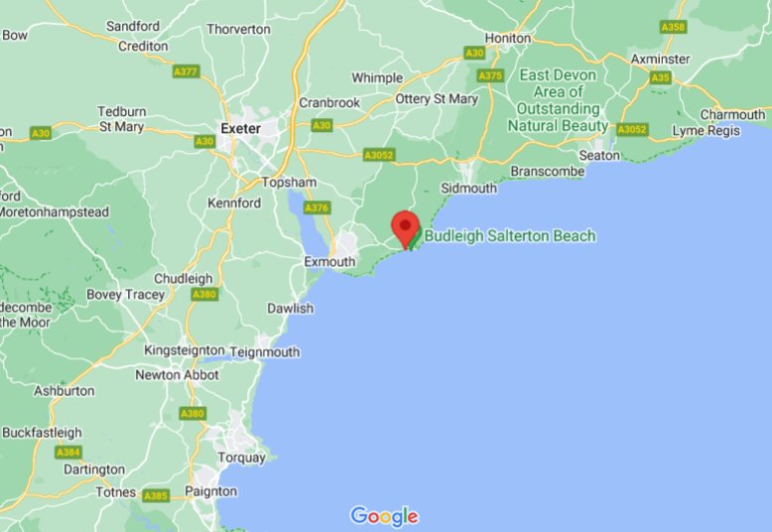Click the A35 road shield near Axminster
Viewport: 772px width, 532px height.
tap(660, 77)
